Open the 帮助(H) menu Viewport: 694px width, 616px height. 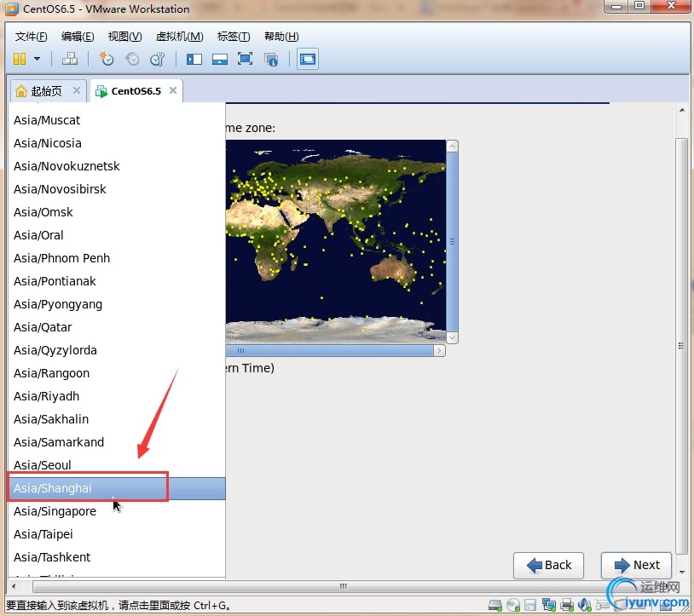[281, 37]
